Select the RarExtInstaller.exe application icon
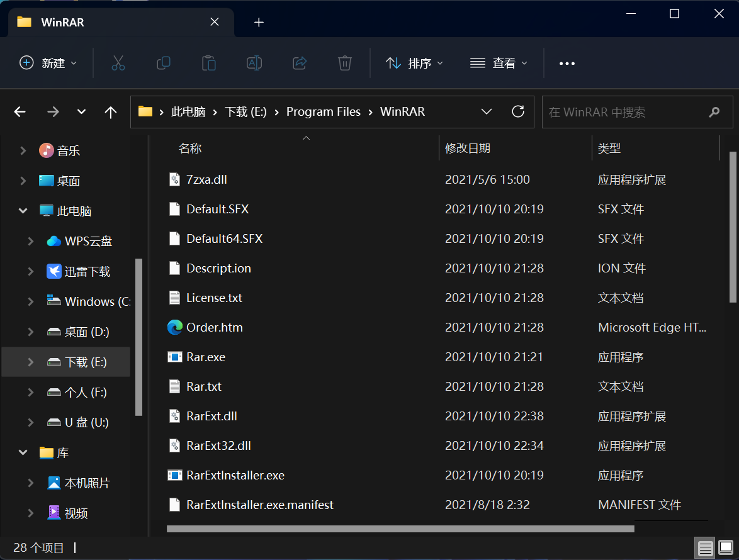 coord(175,475)
